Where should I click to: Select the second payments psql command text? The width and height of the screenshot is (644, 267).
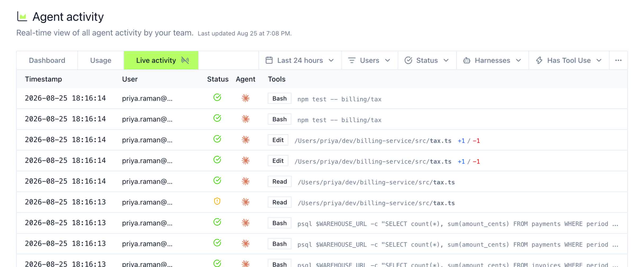(x=458, y=245)
